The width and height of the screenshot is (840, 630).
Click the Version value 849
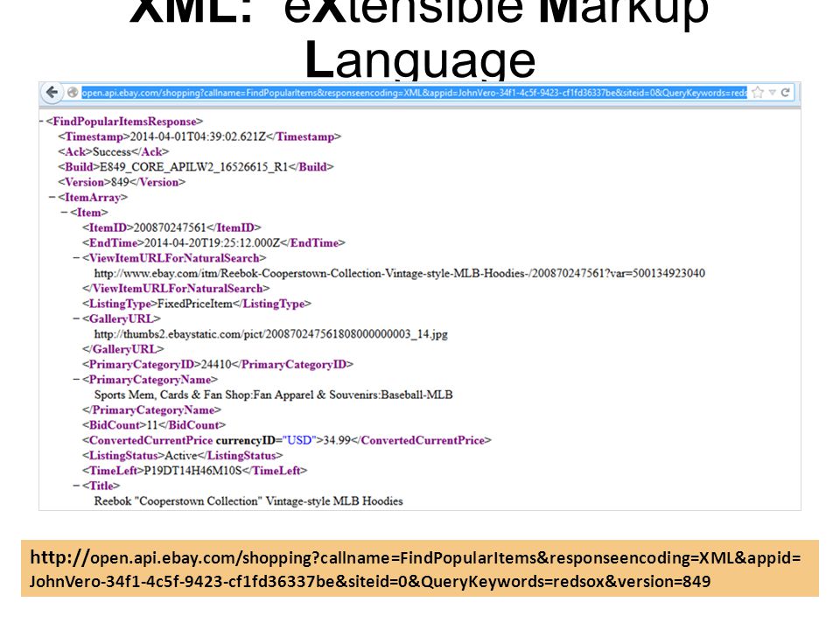click(120, 182)
